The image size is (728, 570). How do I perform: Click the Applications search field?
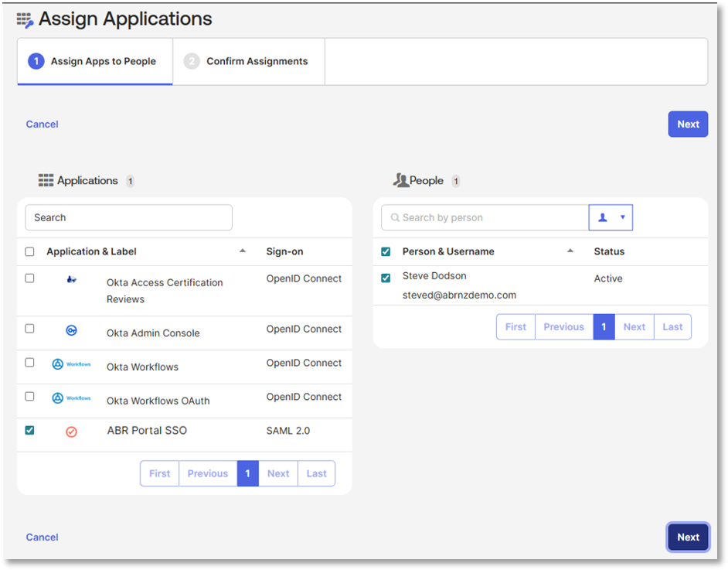pos(129,218)
